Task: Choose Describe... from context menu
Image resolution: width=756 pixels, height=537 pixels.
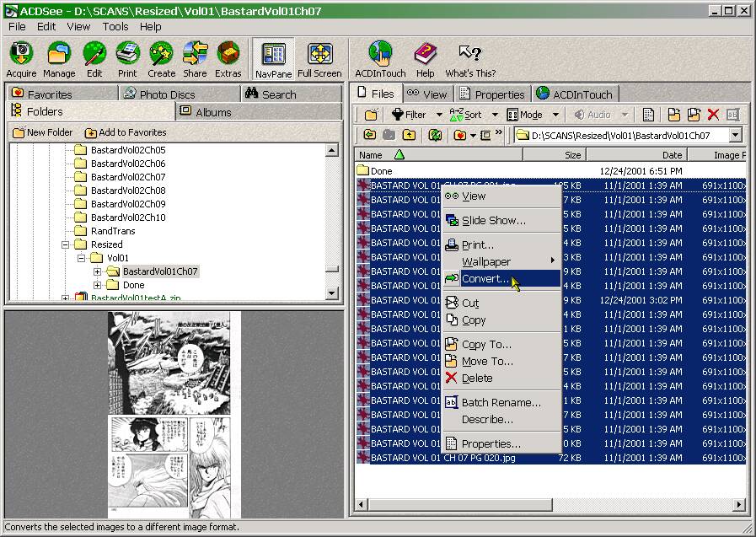Action: (501, 419)
